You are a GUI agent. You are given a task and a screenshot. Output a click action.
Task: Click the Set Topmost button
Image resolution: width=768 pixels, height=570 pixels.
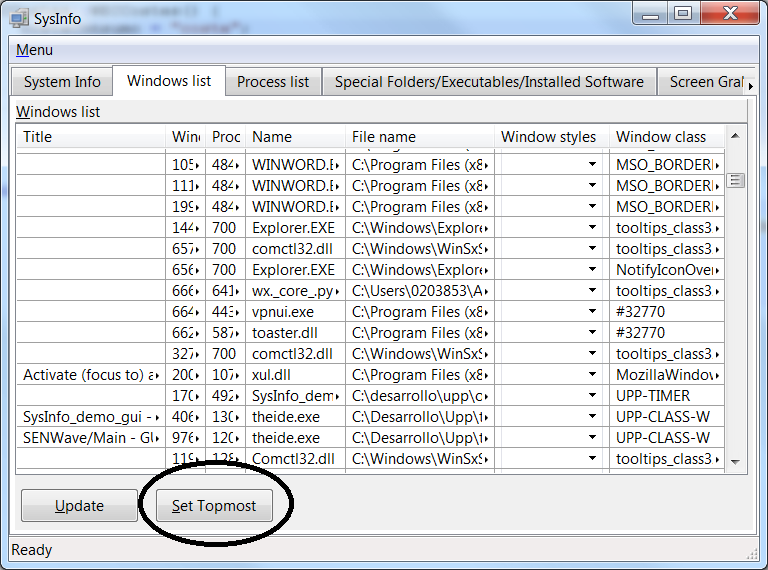pyautogui.click(x=214, y=506)
